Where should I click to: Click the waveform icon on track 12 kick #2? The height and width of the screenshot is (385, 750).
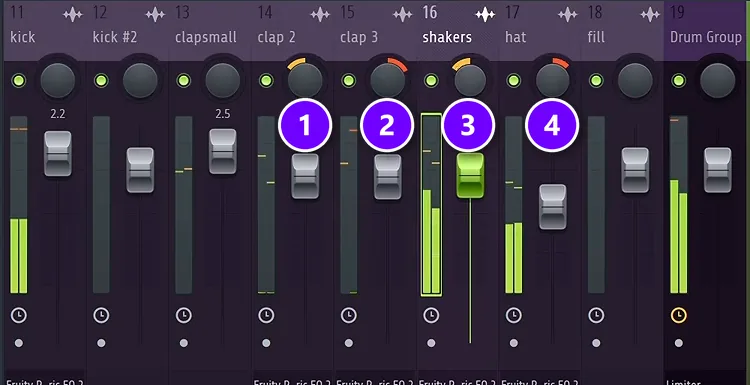click(155, 14)
